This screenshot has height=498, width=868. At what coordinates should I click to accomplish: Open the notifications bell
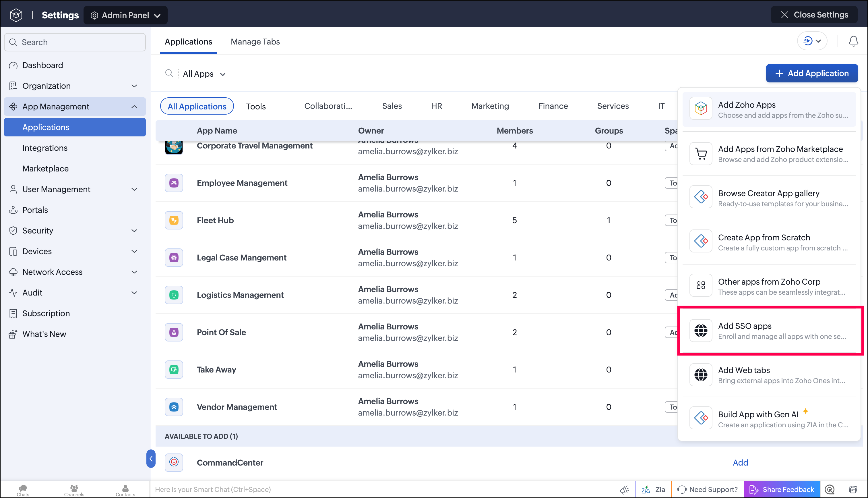853,41
